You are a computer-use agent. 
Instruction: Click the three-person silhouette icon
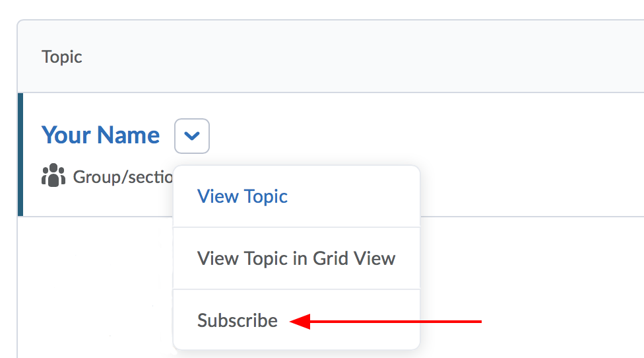coord(53,176)
